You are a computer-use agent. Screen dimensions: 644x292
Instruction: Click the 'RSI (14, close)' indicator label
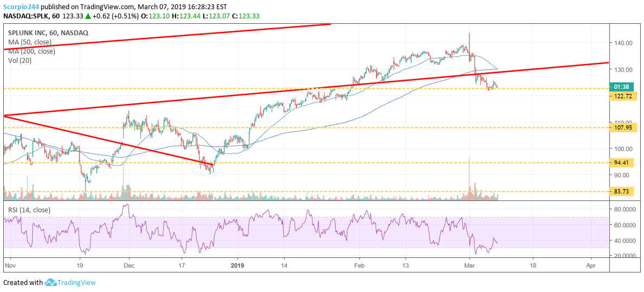[29, 210]
